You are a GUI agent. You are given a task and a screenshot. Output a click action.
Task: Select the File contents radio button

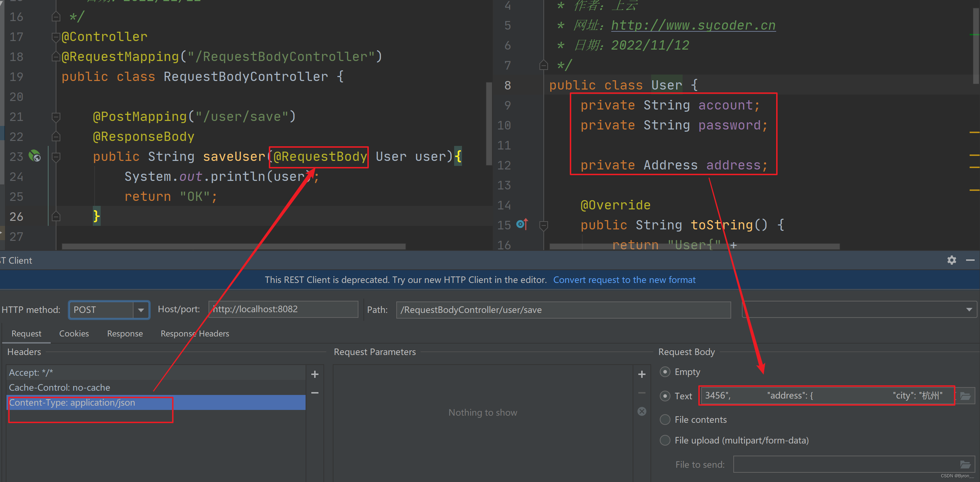click(665, 419)
